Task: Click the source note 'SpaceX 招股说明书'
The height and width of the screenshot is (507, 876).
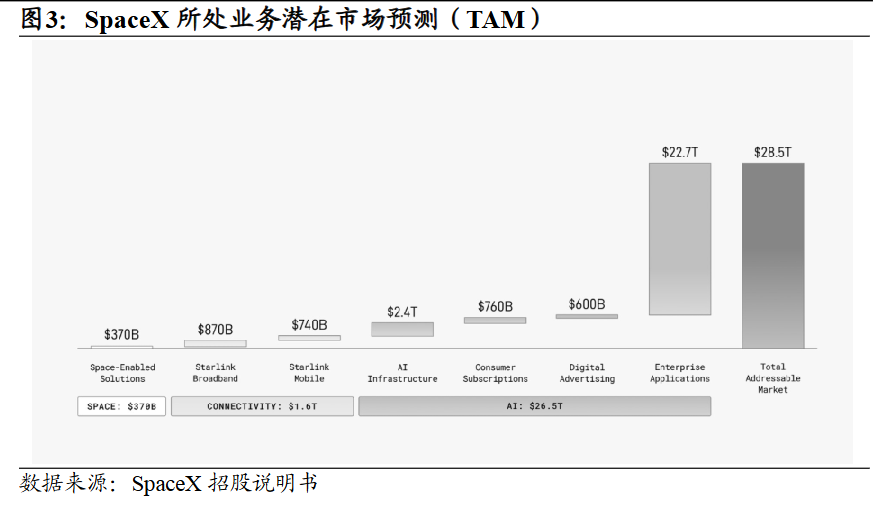Action: 225,483
